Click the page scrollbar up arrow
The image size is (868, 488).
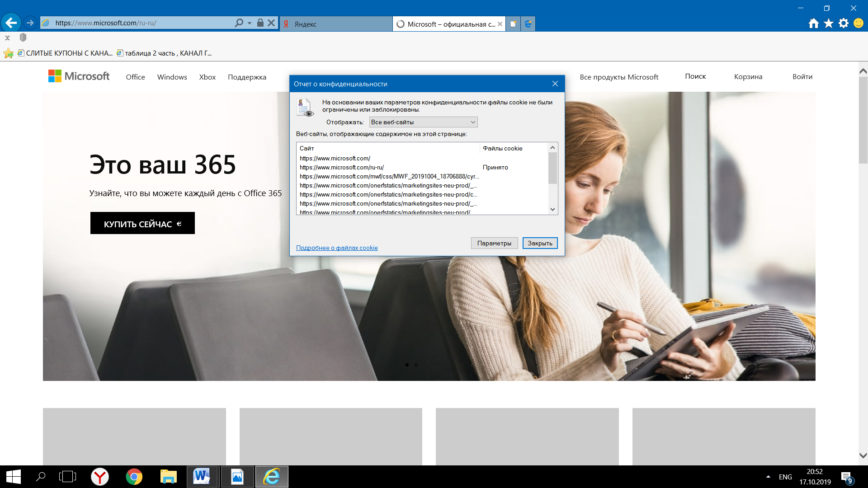[863, 71]
